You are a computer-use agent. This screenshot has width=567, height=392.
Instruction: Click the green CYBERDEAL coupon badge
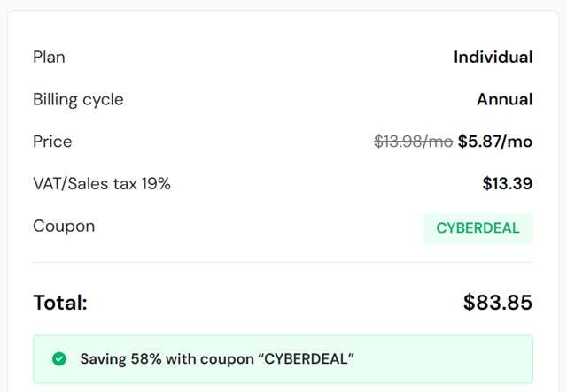(x=478, y=228)
